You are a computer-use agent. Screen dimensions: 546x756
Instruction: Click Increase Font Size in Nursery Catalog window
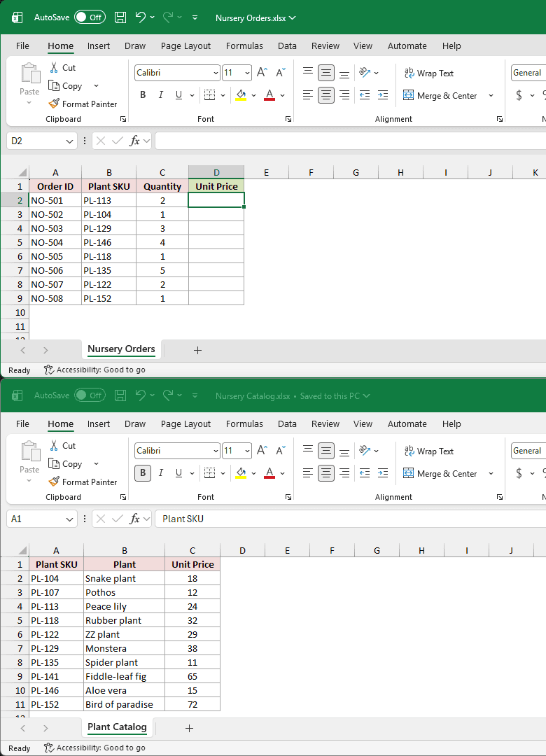[x=262, y=451]
